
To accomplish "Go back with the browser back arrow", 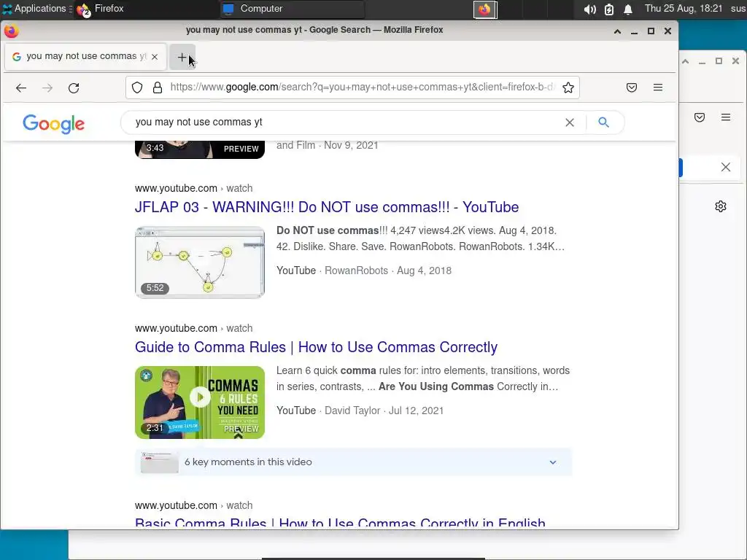I will (x=21, y=87).
